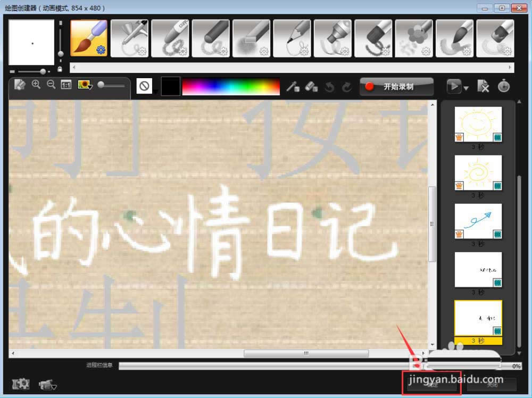
Task: Toggle the texture option (no-texture icon)
Action: pos(144,86)
